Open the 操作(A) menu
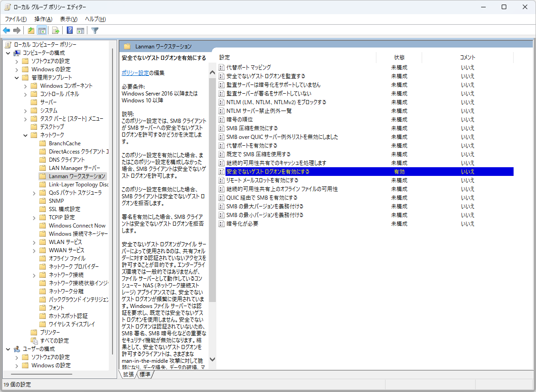536x392 pixels. pos(43,19)
